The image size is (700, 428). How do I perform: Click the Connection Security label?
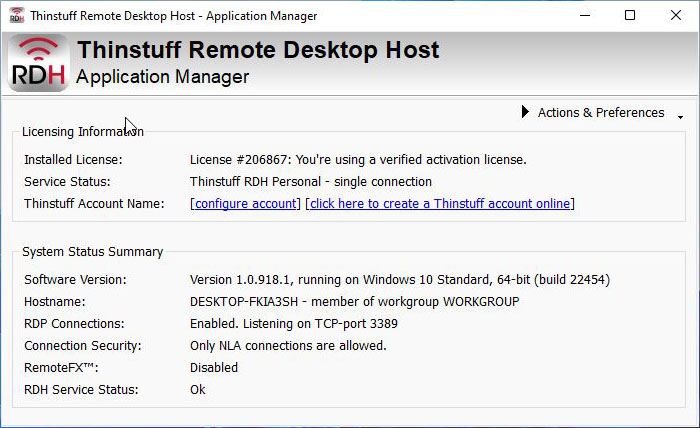83,345
